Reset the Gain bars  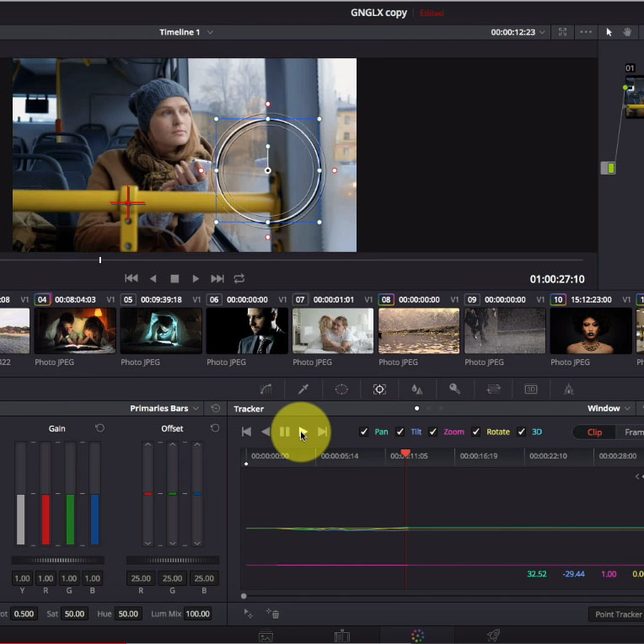(99, 428)
